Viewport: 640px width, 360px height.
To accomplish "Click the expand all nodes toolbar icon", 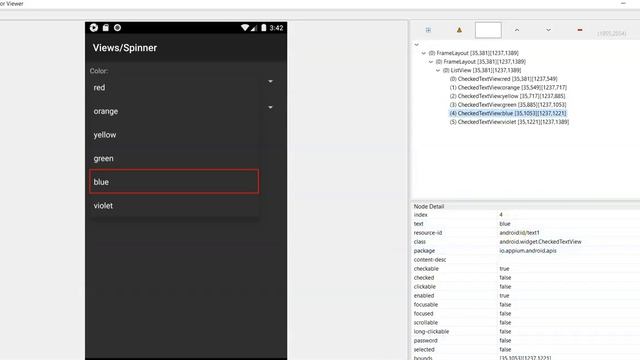I will click(x=428, y=30).
